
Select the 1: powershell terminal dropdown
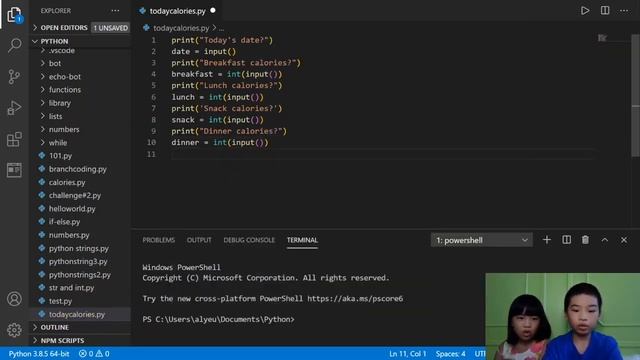pos(481,240)
